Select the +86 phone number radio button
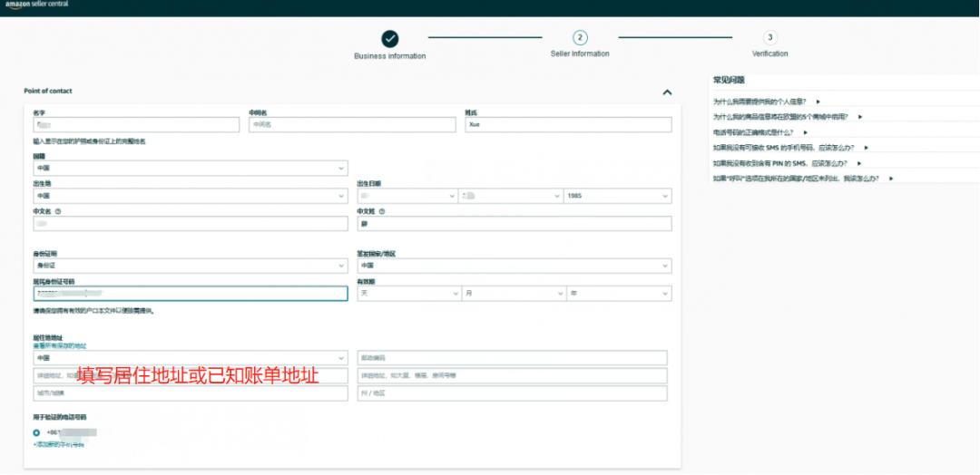The image size is (980, 475). (x=36, y=432)
